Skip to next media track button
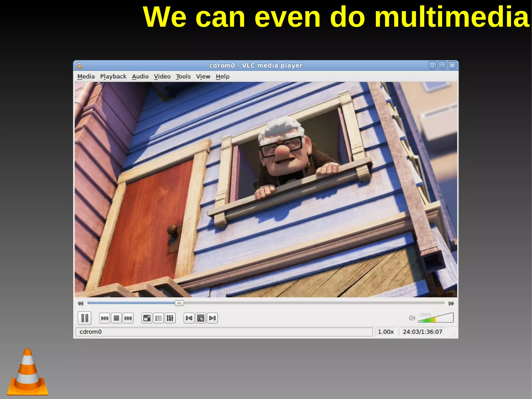 128,318
